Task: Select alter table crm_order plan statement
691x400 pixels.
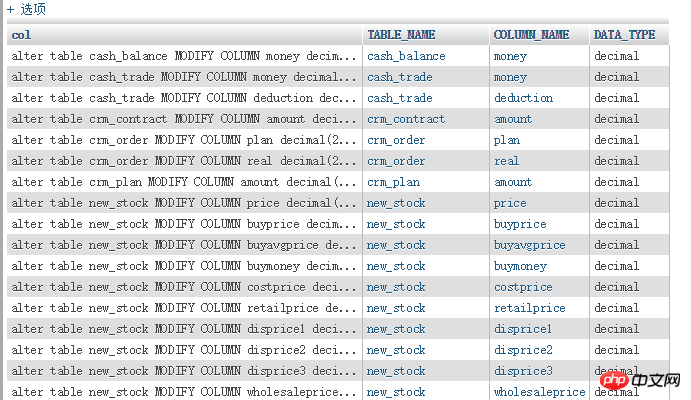Action: [x=184, y=140]
